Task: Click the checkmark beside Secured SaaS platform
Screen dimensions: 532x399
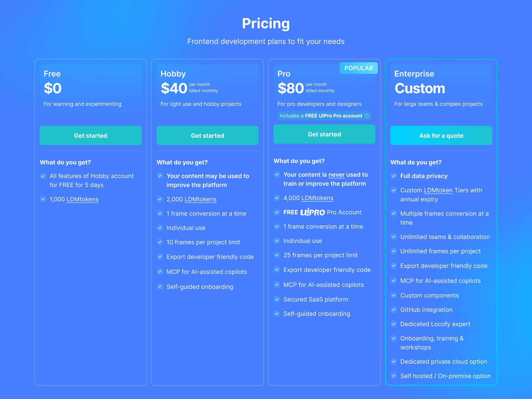Action: (x=277, y=299)
